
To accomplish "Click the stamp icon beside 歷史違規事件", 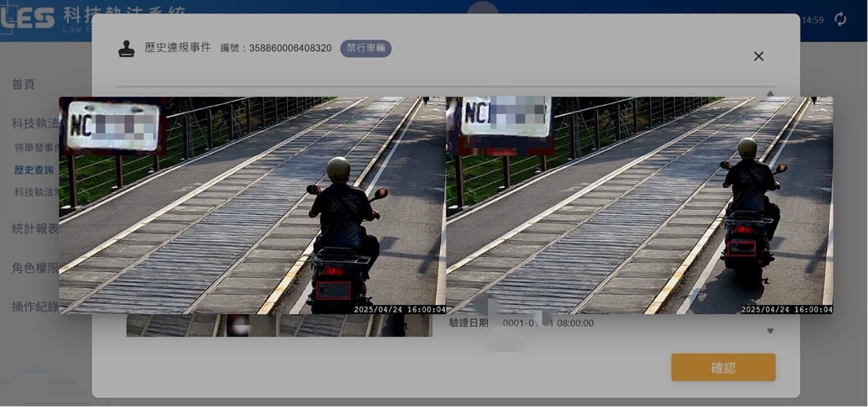I will [127, 49].
